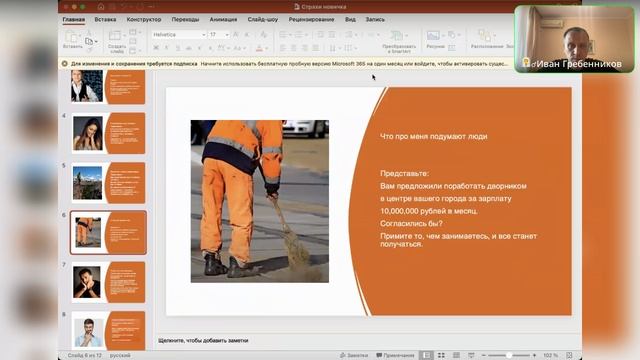The width and height of the screenshot is (640, 360).
Task: Select slide 5 thumbnail with mountain photo
Action: coord(109,183)
